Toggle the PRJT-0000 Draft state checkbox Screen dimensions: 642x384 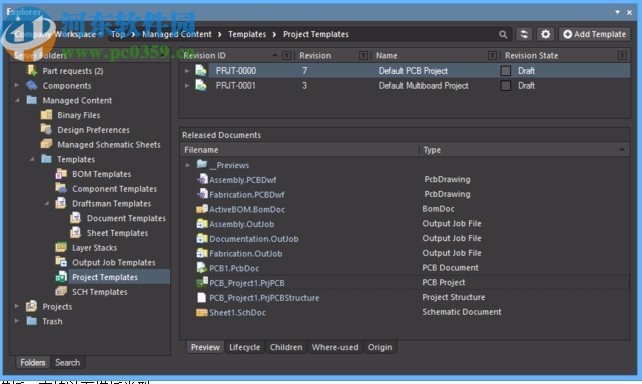[x=506, y=71]
